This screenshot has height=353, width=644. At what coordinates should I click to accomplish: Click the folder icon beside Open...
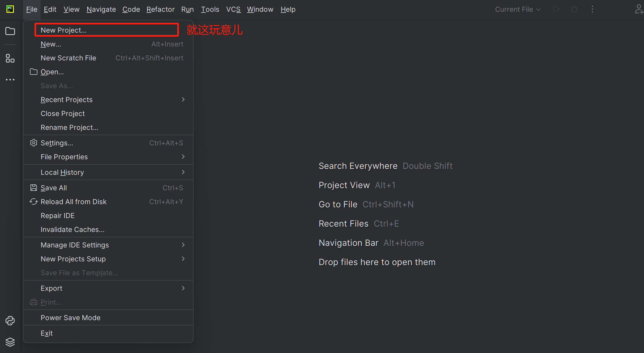[33, 72]
